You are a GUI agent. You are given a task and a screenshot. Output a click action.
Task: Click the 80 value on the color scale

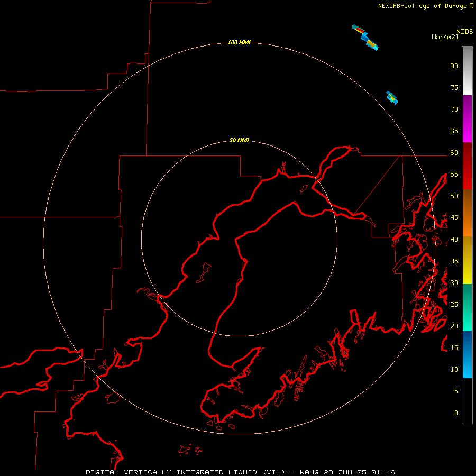pos(454,66)
